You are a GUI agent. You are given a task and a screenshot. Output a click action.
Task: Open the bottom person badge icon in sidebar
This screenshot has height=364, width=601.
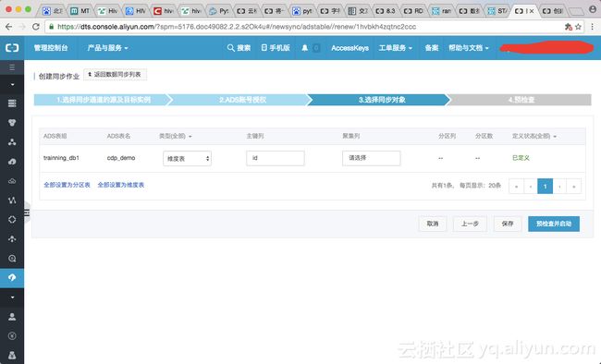click(x=12, y=355)
